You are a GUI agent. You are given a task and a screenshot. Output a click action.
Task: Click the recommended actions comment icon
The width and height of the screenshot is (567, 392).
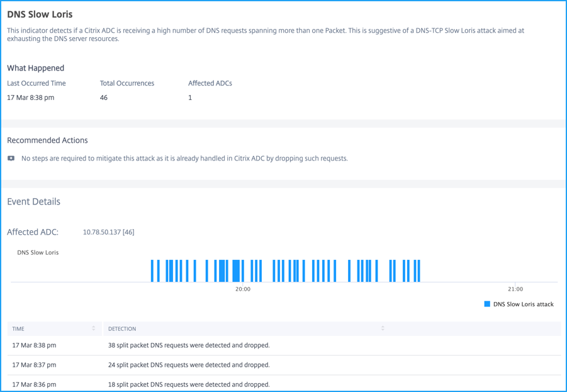tap(11, 159)
